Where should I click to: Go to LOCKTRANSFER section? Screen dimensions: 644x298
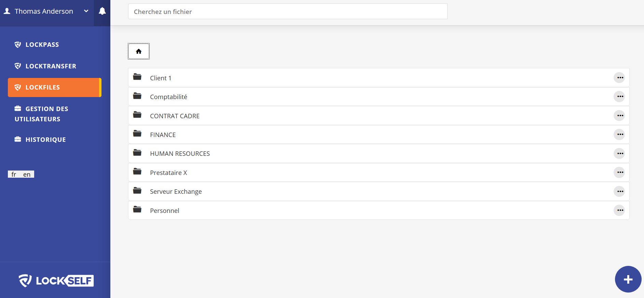pyautogui.click(x=51, y=66)
